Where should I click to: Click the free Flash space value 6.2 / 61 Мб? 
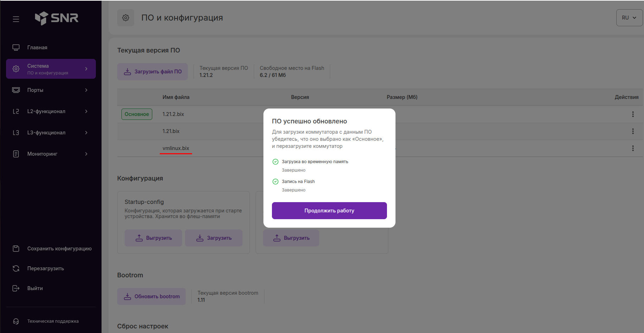pos(273,75)
